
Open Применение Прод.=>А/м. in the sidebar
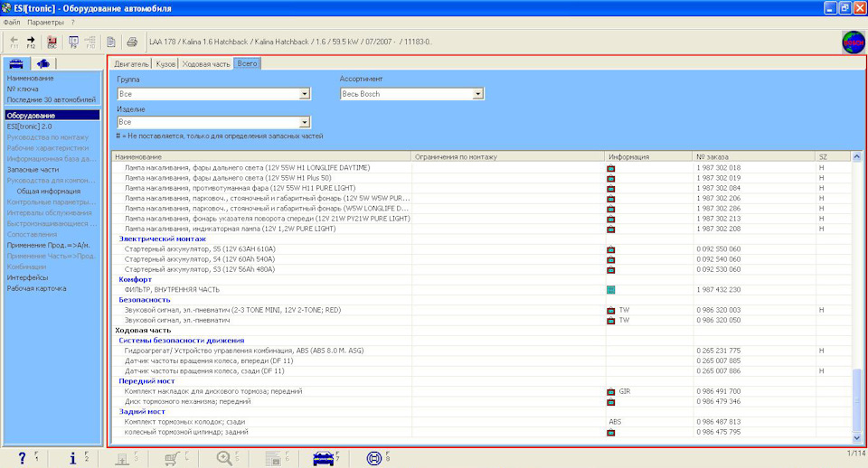[x=48, y=245]
